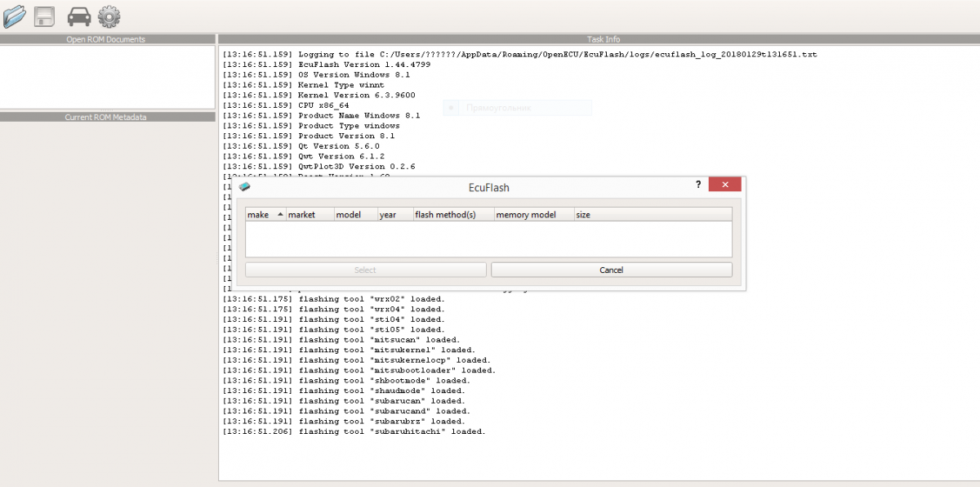Open a ROM file with folder icon
Viewport: 980px width, 487px height.
[x=14, y=16]
